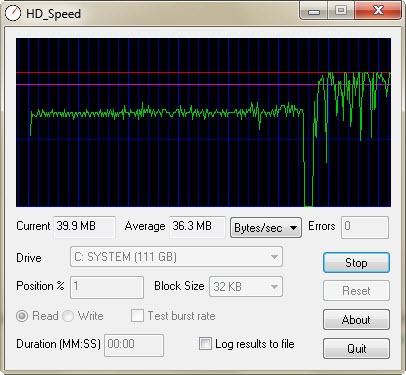Viewport: 406px width, 375px height.
Task: Open the Block Size 32 KB dropdown
Action: 246,286
